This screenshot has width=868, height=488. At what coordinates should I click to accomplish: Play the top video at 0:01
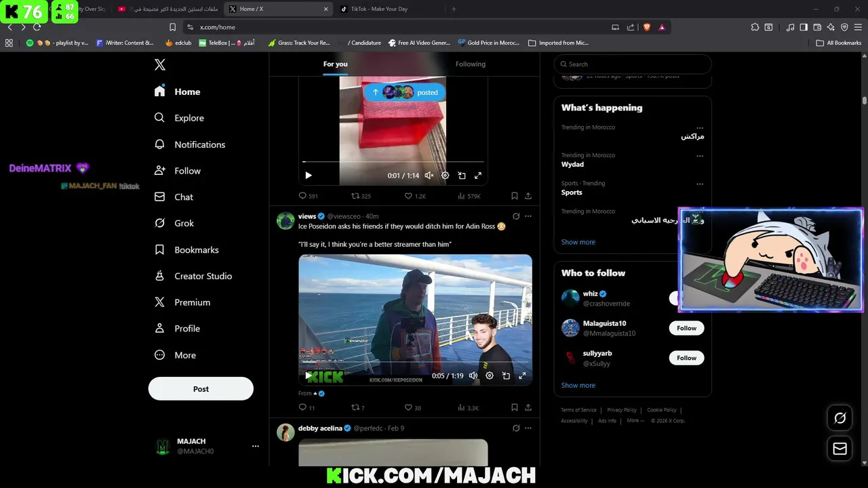(x=309, y=176)
